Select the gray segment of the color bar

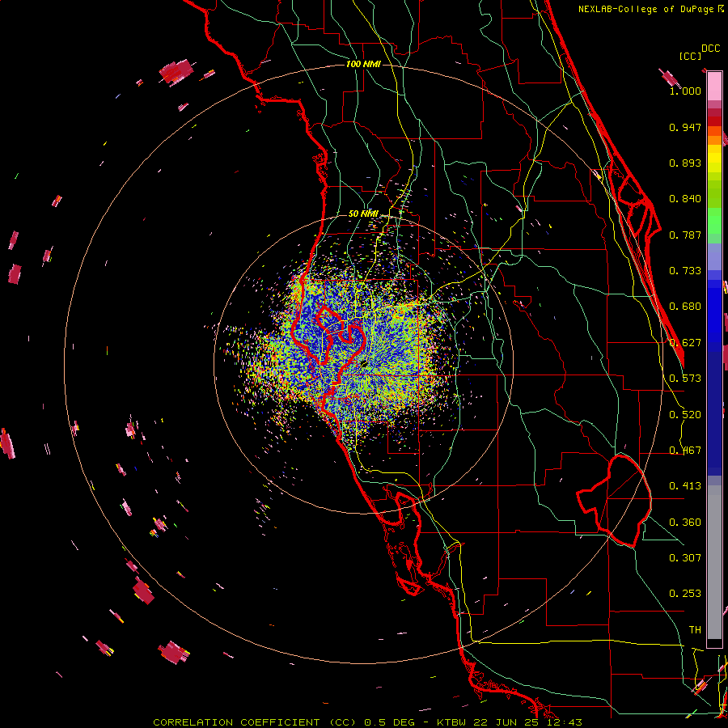point(714,562)
